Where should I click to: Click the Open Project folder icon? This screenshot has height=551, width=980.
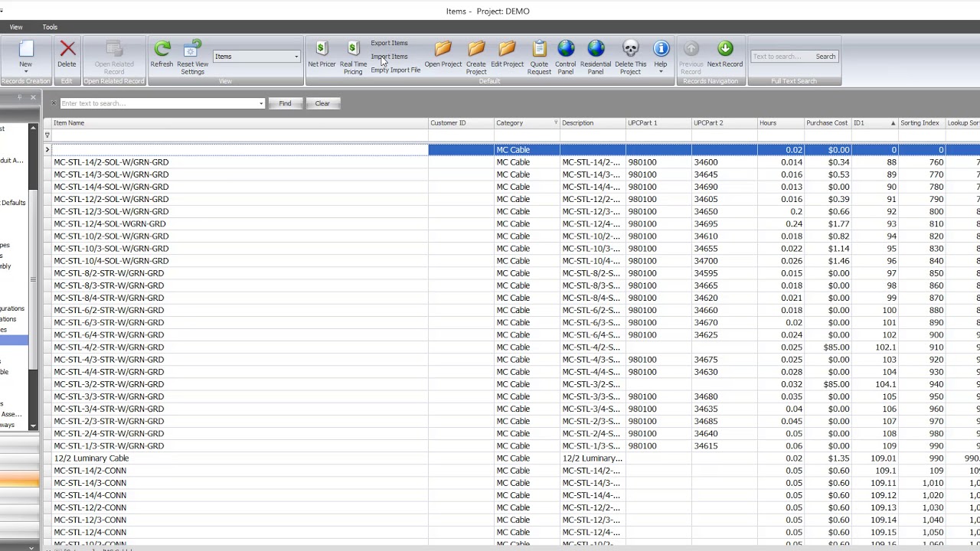coord(443,49)
